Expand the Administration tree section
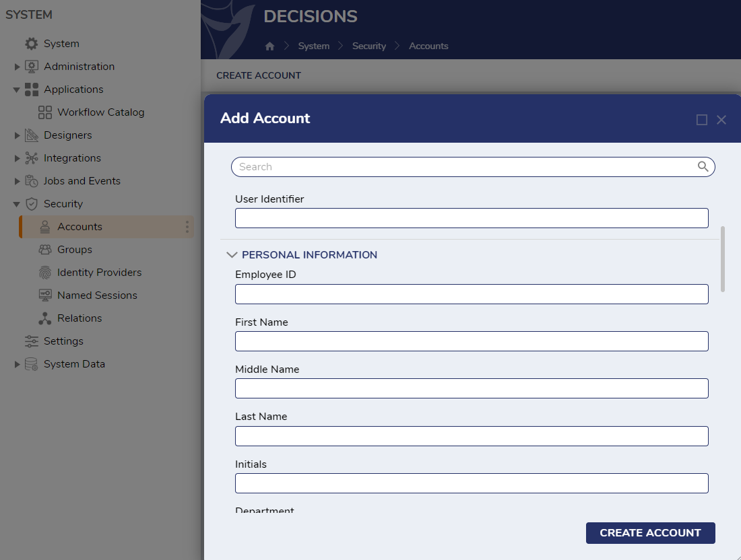The image size is (741, 560). [x=16, y=66]
